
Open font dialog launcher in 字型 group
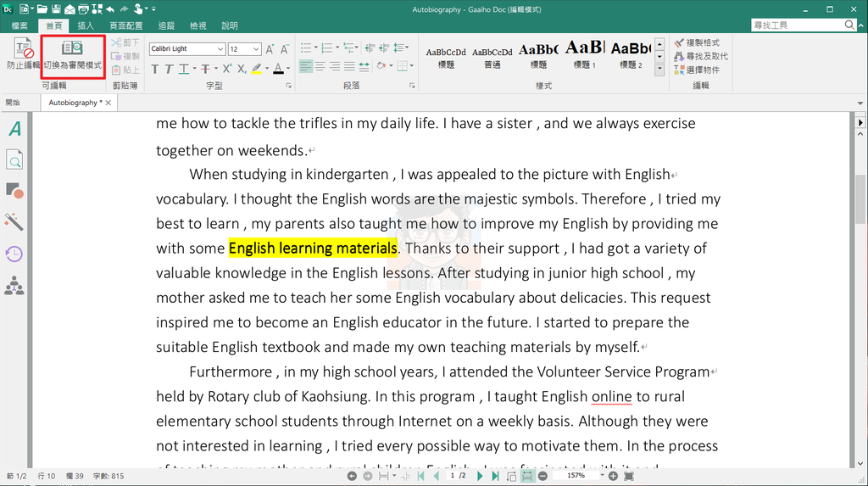[288, 86]
